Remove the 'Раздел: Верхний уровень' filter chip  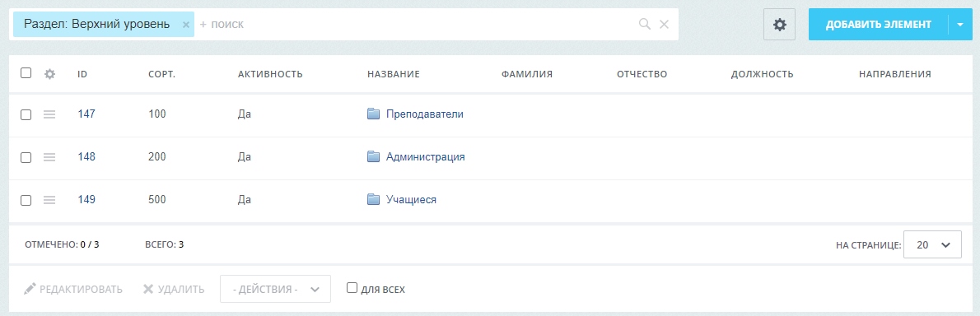click(x=185, y=25)
